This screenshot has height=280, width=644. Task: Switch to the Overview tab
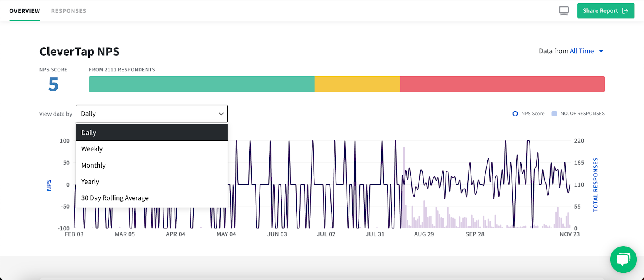[x=25, y=11]
